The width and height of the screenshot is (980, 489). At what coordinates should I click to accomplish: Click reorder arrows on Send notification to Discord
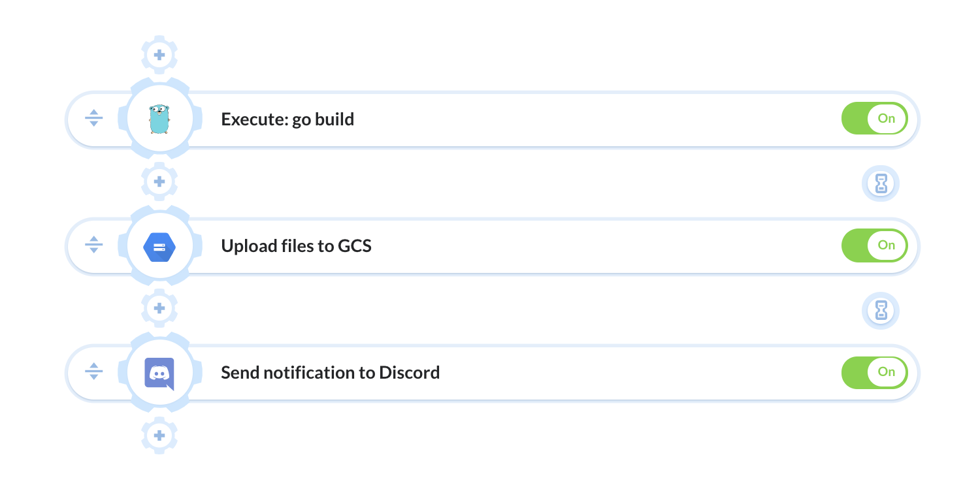[94, 371]
